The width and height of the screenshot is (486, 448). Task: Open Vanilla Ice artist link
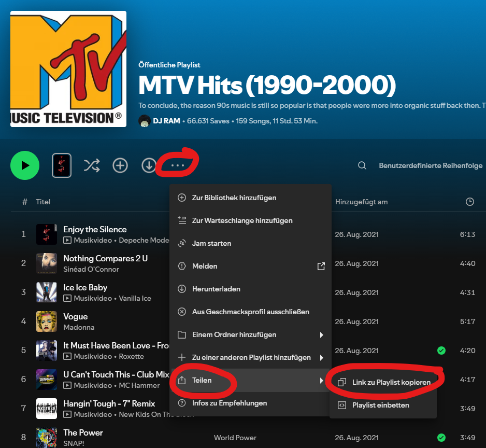[x=135, y=298]
